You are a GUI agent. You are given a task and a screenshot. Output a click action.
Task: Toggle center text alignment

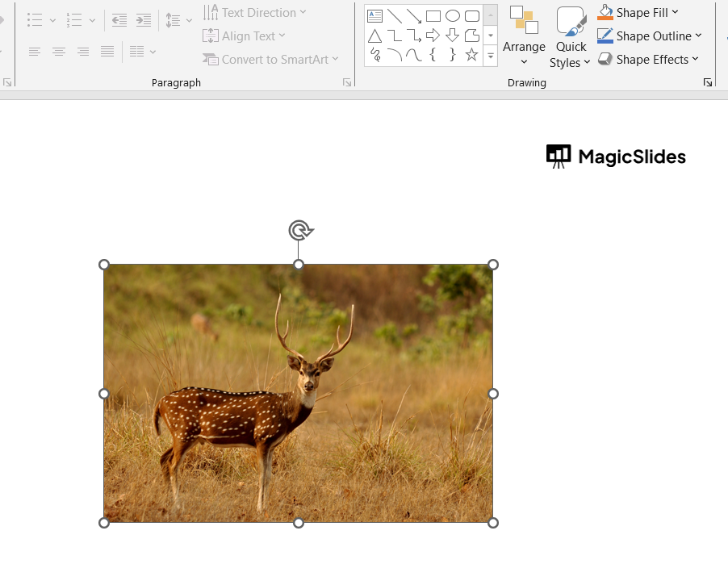click(59, 52)
